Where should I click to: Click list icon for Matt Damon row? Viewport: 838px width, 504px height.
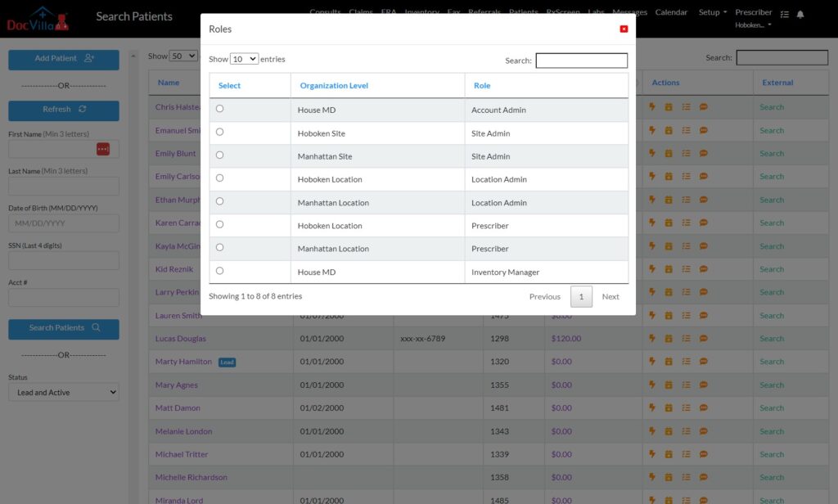(687, 407)
